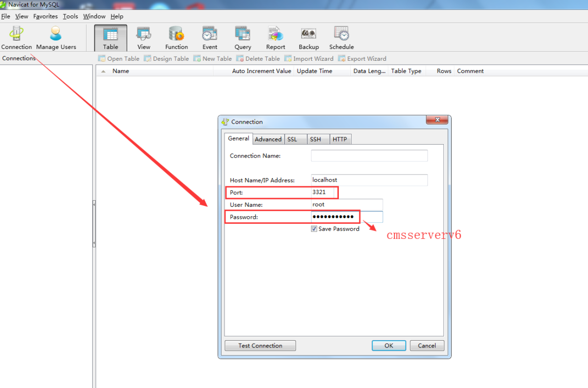Viewport: 588px width, 388px height.
Task: Open the Report toolbar icon
Action: [275, 38]
